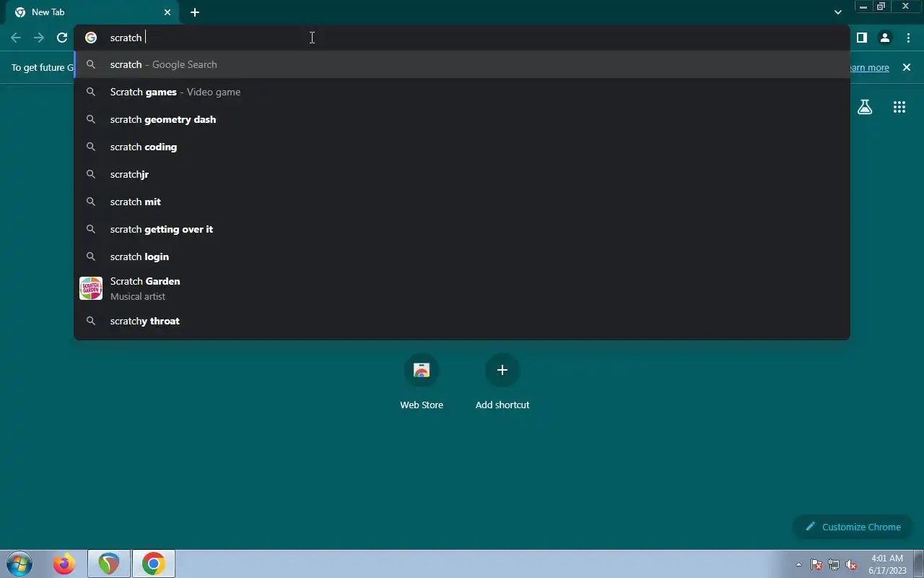Open the tab search chevron

(x=837, y=12)
